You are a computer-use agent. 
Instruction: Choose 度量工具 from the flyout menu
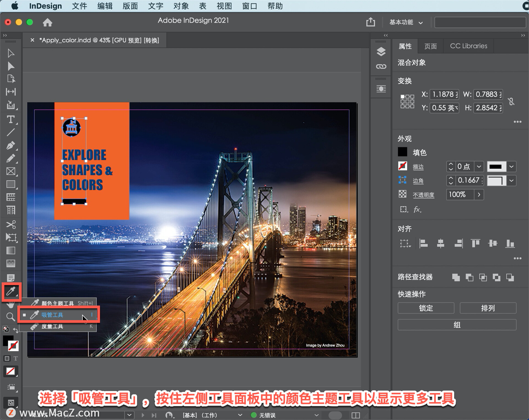[x=52, y=327]
